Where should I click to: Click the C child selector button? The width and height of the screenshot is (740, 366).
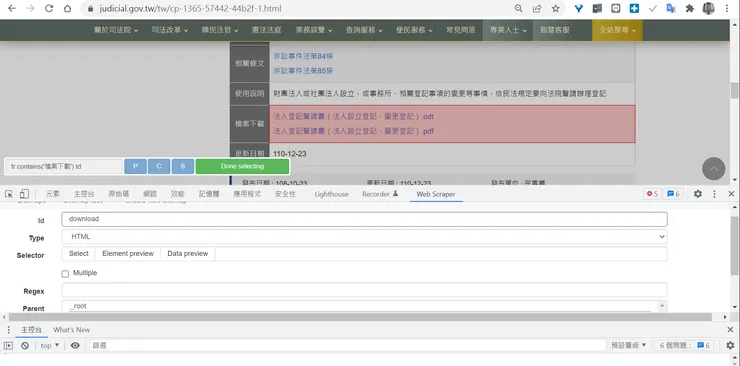click(x=159, y=166)
